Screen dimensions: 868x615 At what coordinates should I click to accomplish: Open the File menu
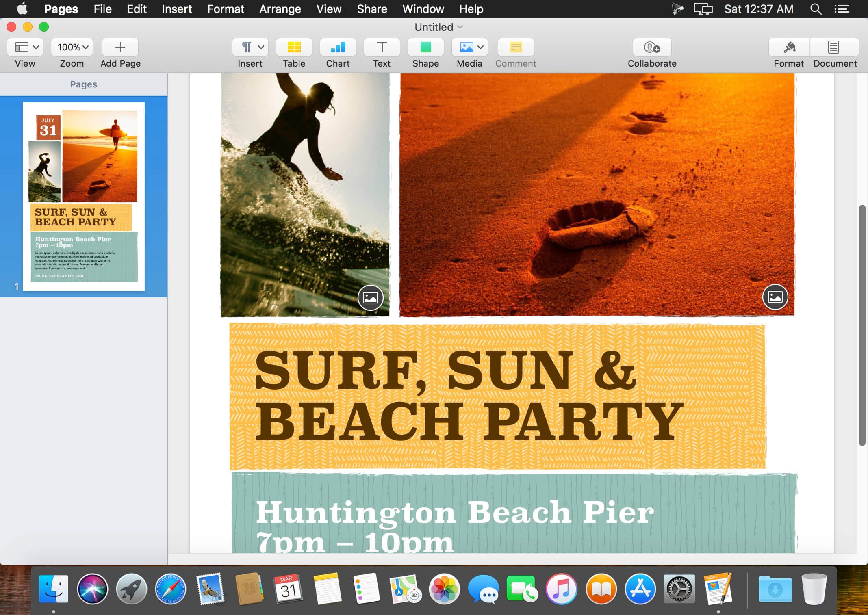102,9
